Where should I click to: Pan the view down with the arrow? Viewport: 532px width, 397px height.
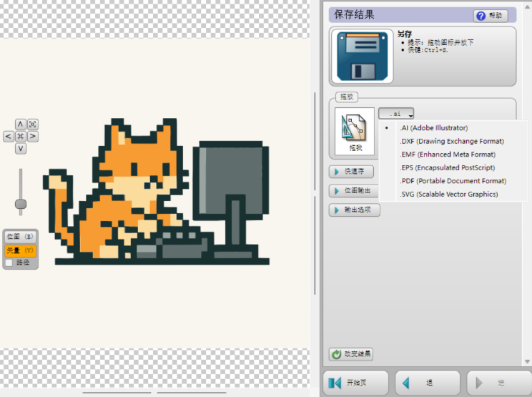[20, 149]
